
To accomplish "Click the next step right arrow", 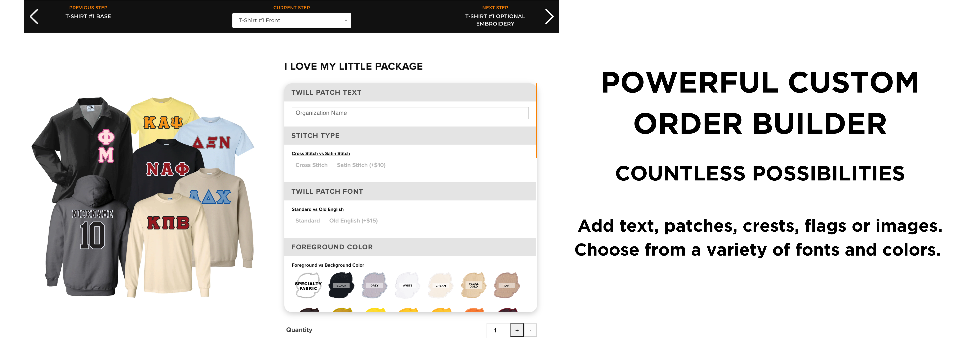I will (x=549, y=17).
